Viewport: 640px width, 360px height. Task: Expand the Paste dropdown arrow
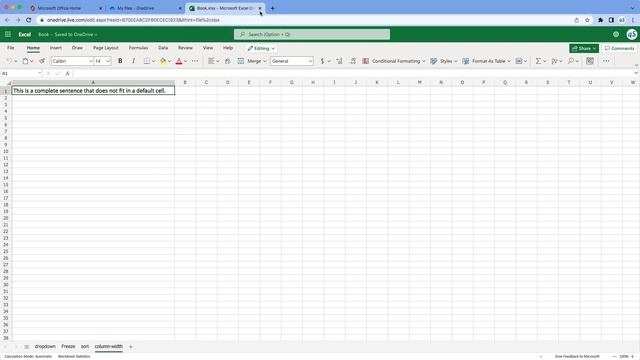[32, 61]
